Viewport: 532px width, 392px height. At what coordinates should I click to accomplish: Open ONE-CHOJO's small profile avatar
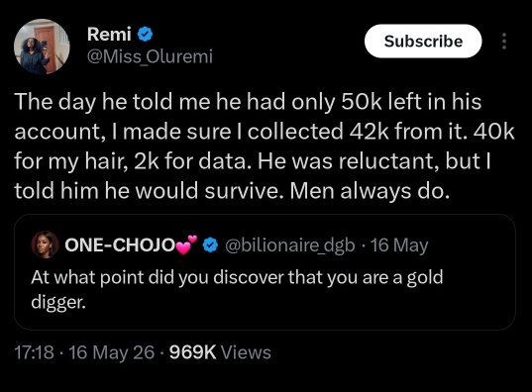point(45,245)
